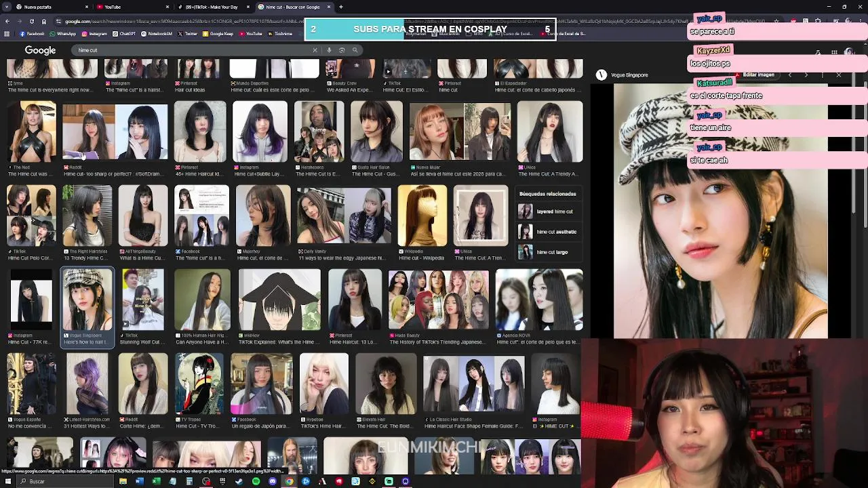Select related search hime cut aesthetic

(548, 232)
